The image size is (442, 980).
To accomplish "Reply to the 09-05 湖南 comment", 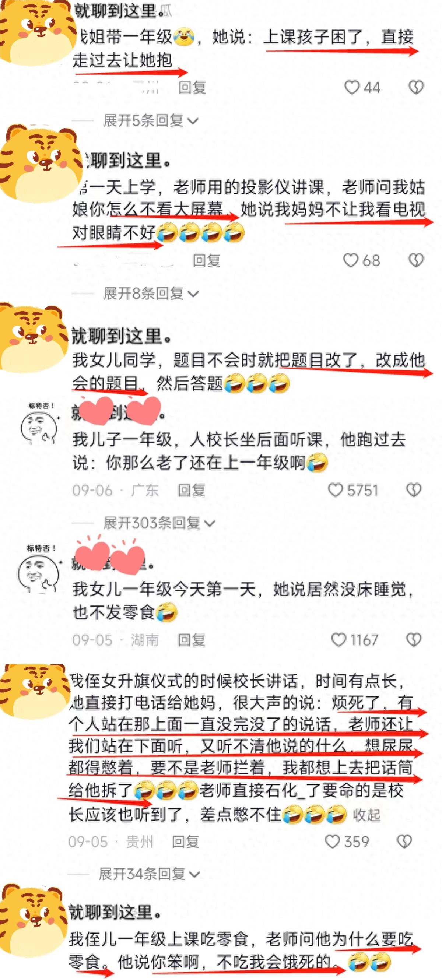I will coord(192,640).
